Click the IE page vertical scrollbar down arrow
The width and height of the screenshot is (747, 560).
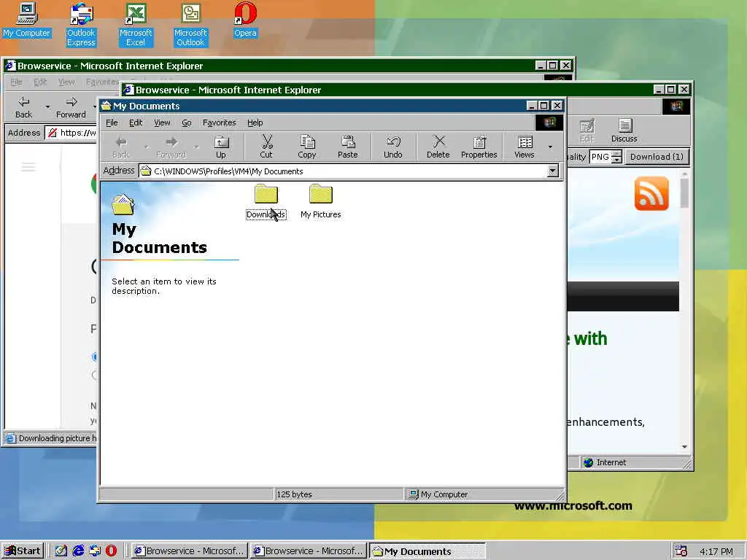tap(684, 447)
